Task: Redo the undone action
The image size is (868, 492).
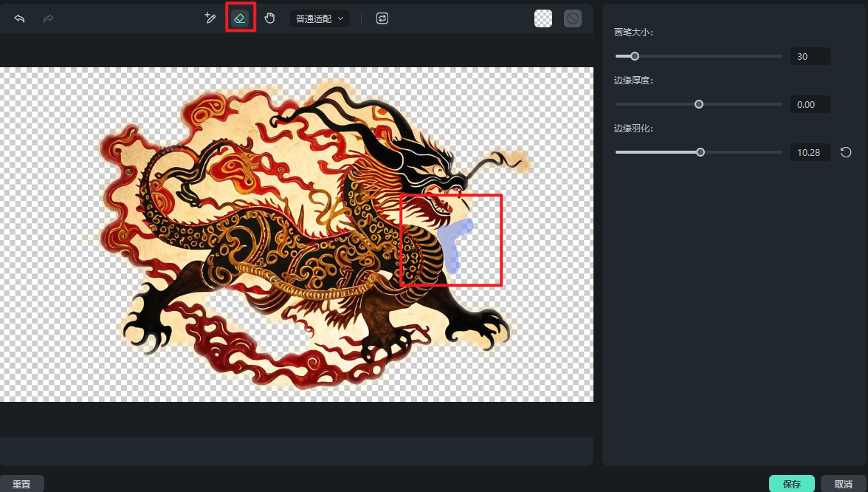Action: [49, 18]
